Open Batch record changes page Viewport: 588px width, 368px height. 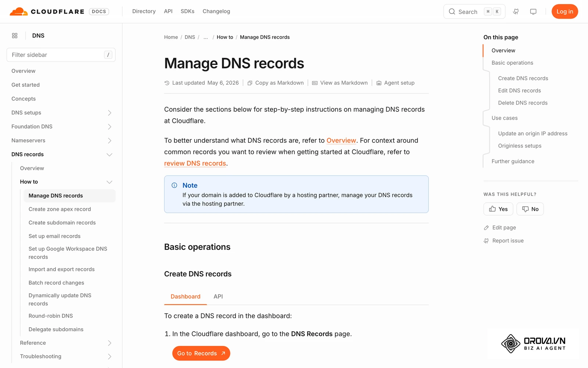coord(57,283)
